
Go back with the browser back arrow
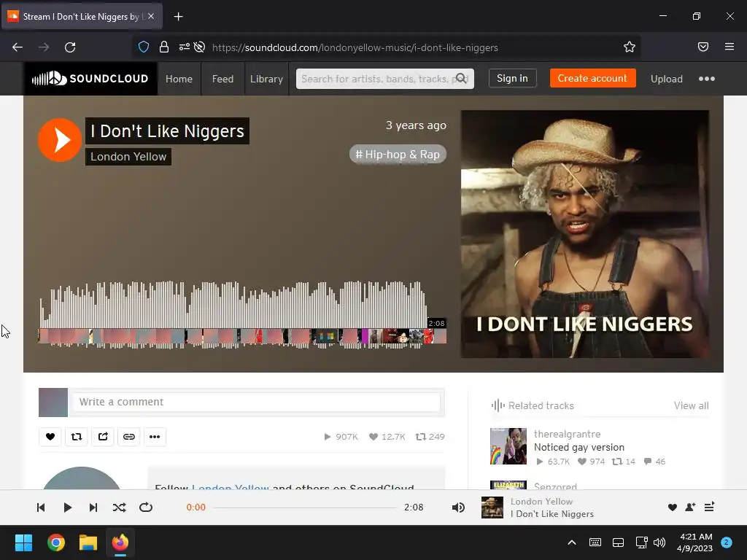[18, 47]
